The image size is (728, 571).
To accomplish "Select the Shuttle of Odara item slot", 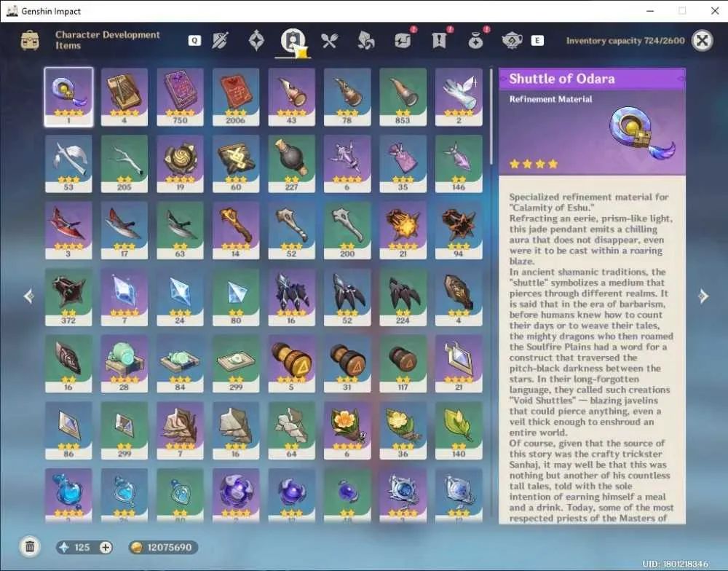I will [x=68, y=97].
